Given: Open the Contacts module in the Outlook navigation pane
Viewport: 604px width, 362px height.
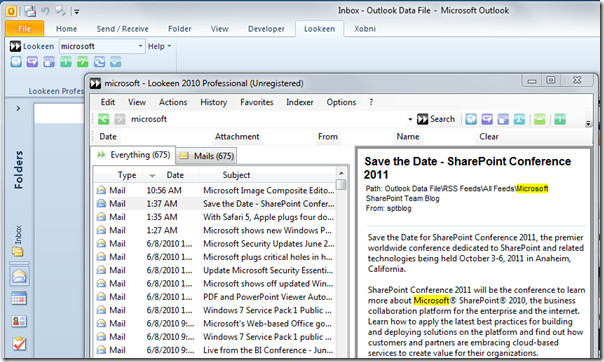Looking at the screenshot, I should pyautogui.click(x=19, y=321).
